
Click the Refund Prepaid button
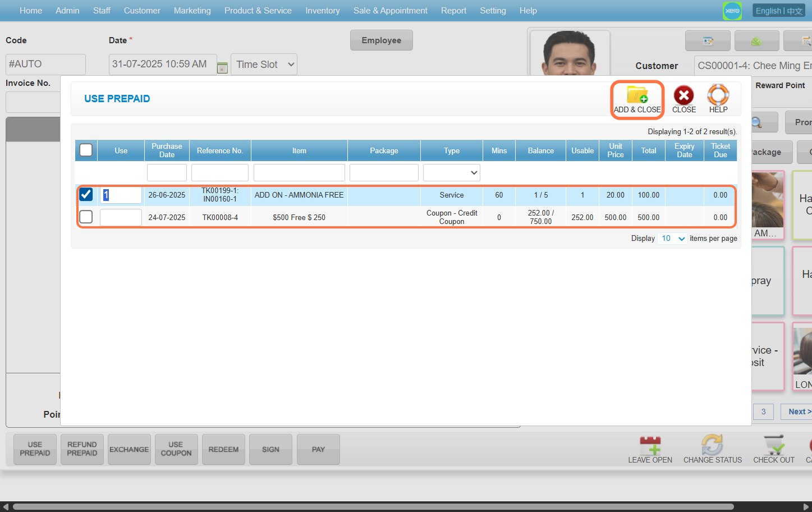coord(82,449)
